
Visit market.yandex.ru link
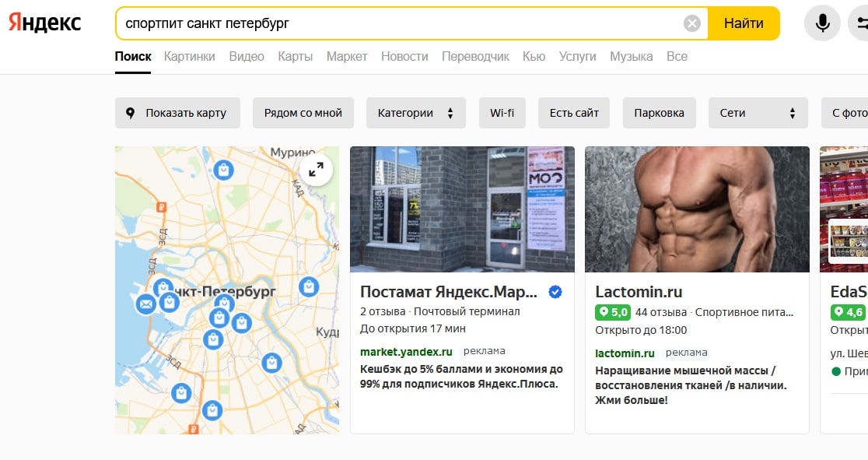coord(406,352)
